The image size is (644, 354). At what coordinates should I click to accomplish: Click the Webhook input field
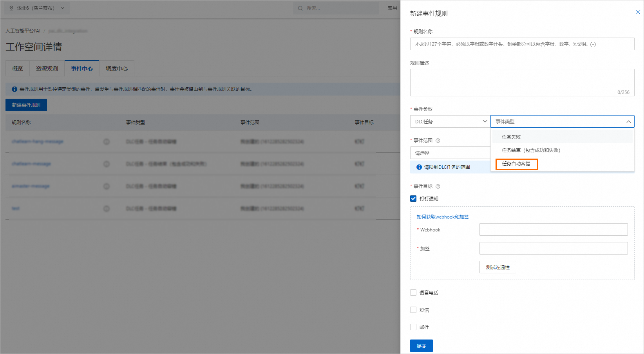pyautogui.click(x=554, y=229)
